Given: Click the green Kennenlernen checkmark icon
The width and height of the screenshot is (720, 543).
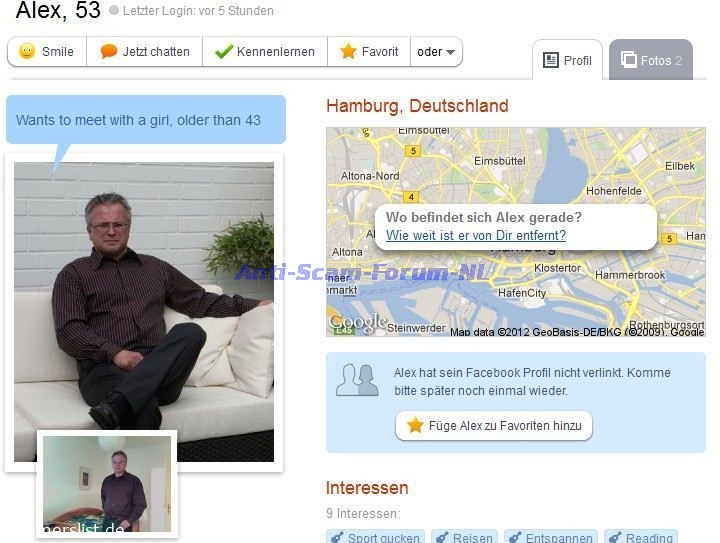Looking at the screenshot, I should pos(224,51).
